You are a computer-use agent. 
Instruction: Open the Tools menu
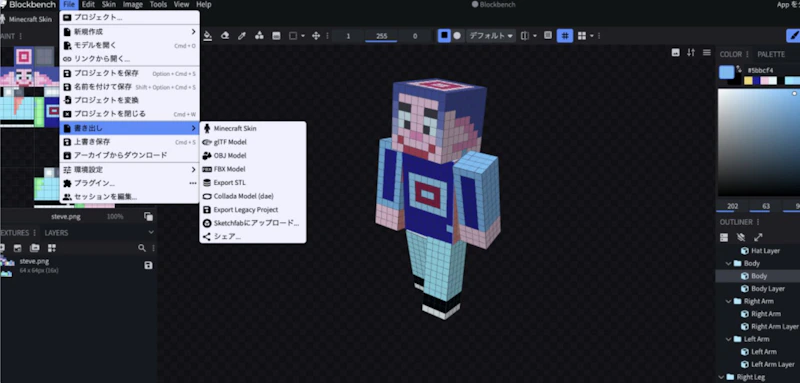tap(158, 5)
